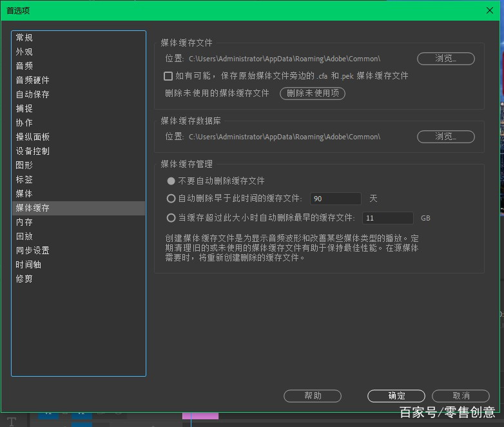Select 自动删除早于此时间的缓存文件 radio option
Image resolution: width=504 pixels, height=427 pixels.
click(171, 199)
